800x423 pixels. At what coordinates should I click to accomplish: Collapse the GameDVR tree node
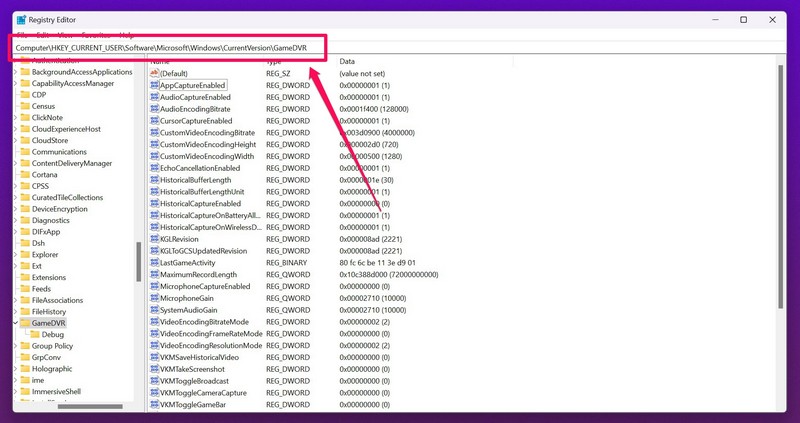(14, 323)
